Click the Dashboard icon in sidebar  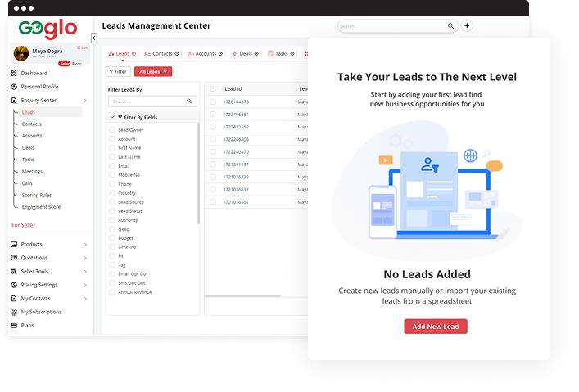[x=14, y=74]
